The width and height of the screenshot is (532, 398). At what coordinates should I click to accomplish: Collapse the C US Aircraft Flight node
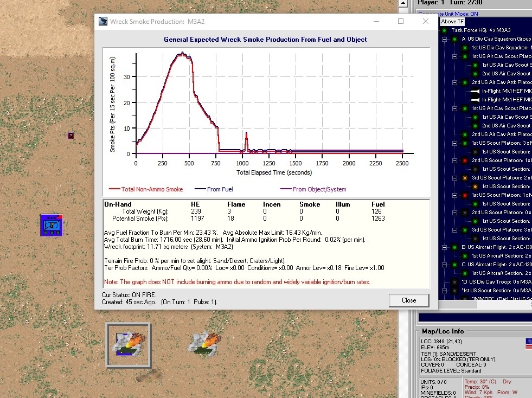[444, 264]
